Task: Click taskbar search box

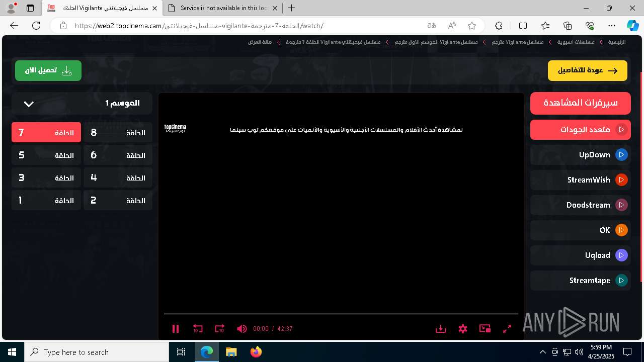Action: (x=97, y=352)
